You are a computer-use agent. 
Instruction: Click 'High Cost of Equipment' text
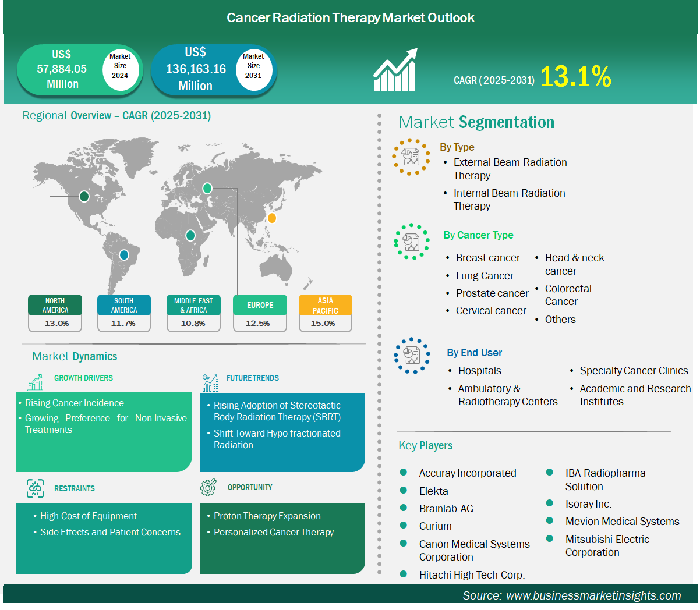pos(89,516)
